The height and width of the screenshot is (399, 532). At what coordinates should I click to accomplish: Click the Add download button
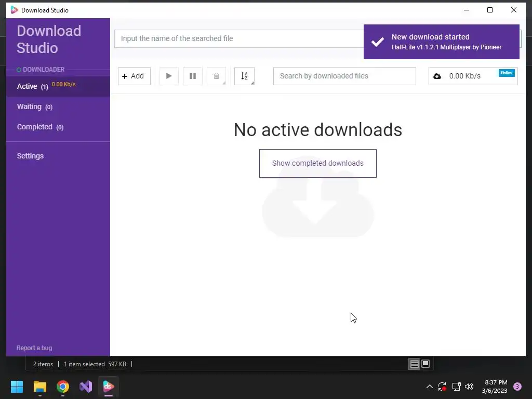point(134,76)
